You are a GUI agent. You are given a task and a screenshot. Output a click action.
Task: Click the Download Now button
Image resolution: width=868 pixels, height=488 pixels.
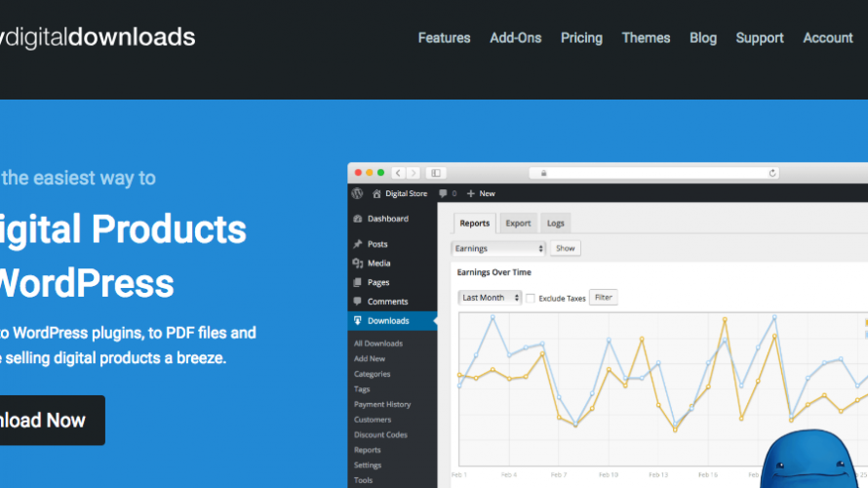(x=52, y=420)
